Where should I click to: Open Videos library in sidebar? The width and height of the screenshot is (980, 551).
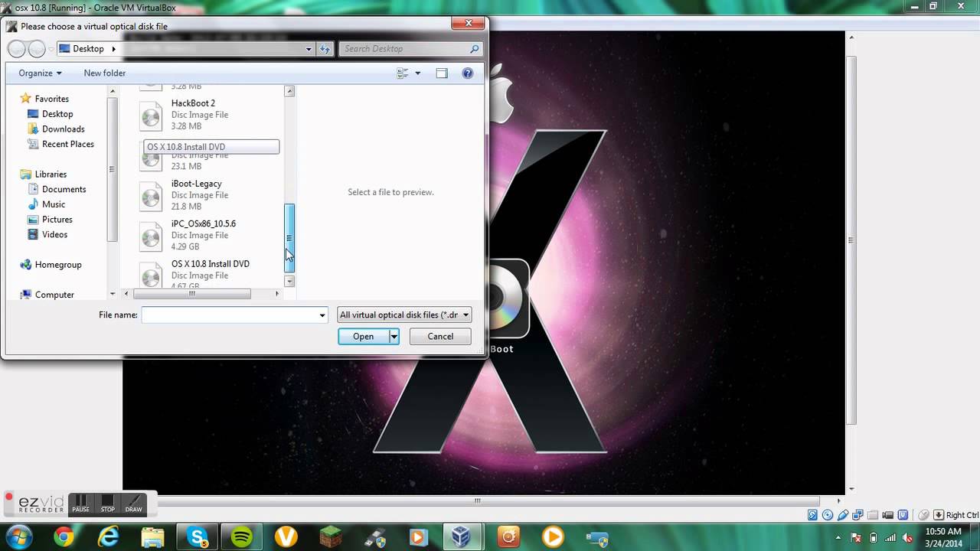(54, 235)
